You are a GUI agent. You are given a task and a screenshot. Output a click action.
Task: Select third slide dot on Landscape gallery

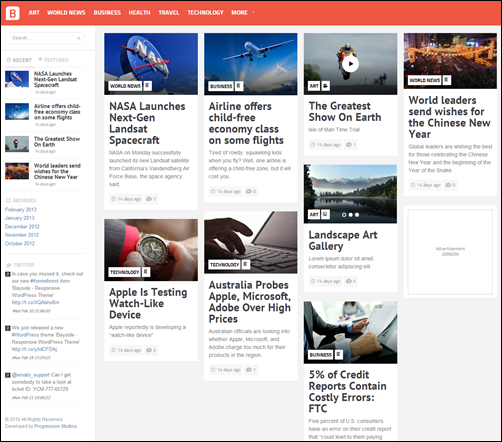pyautogui.click(x=357, y=215)
